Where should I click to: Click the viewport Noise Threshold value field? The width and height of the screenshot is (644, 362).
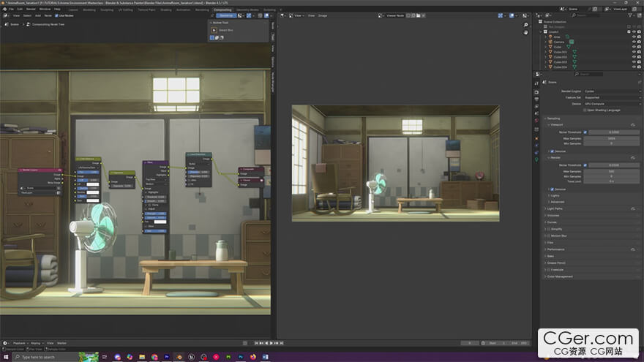(613, 132)
